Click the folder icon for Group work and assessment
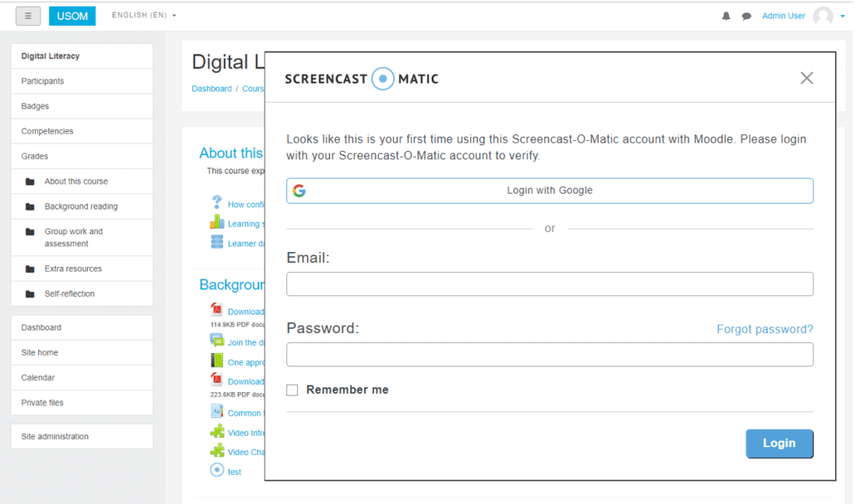This screenshot has width=855, height=504. coord(30,232)
